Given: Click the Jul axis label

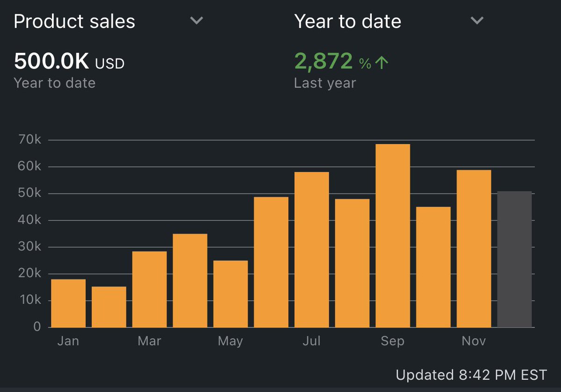Looking at the screenshot, I should 312,342.
